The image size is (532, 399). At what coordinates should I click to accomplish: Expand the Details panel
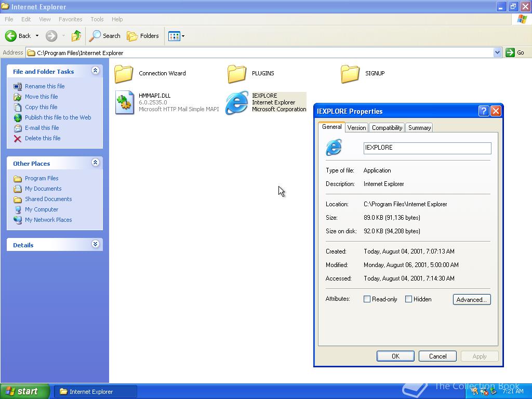pos(95,244)
